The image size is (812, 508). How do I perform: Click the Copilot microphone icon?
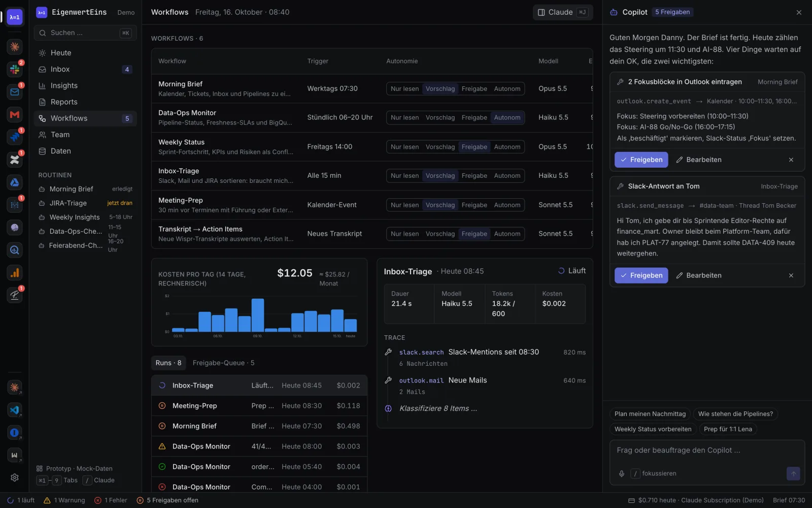click(x=621, y=473)
